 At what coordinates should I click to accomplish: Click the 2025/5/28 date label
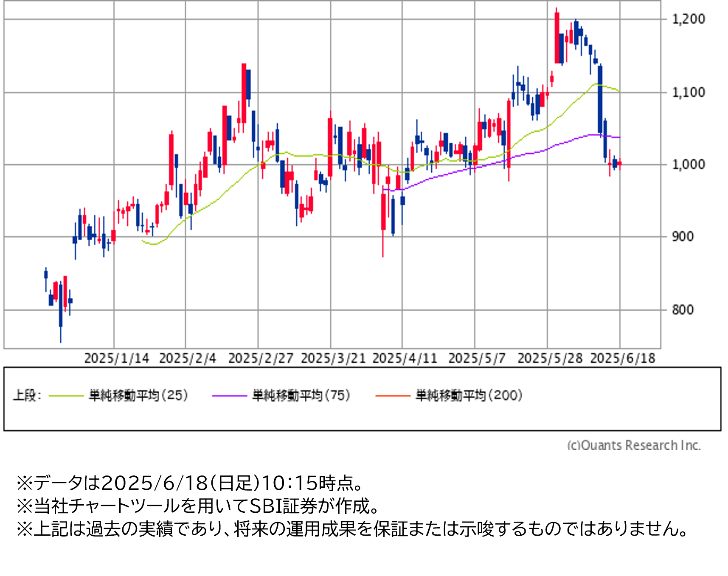550,359
